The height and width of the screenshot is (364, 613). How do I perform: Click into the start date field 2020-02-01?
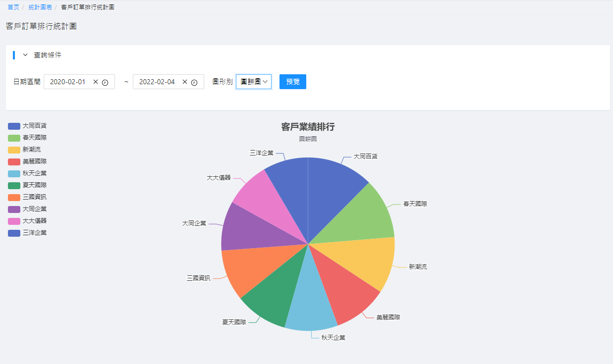tap(68, 82)
